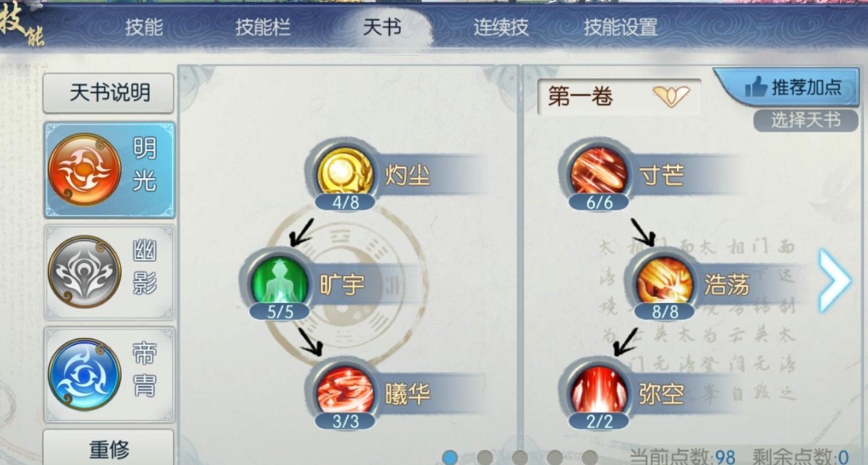Select the 寸芒 skill icon
Image resolution: width=868 pixels, height=465 pixels.
599,172
